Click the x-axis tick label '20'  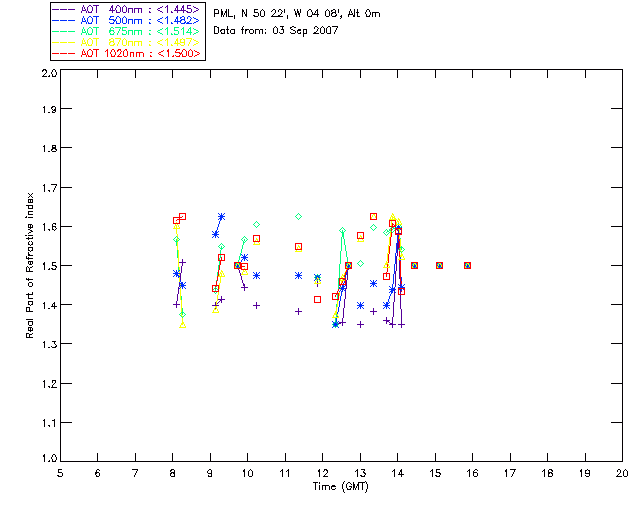(622, 473)
